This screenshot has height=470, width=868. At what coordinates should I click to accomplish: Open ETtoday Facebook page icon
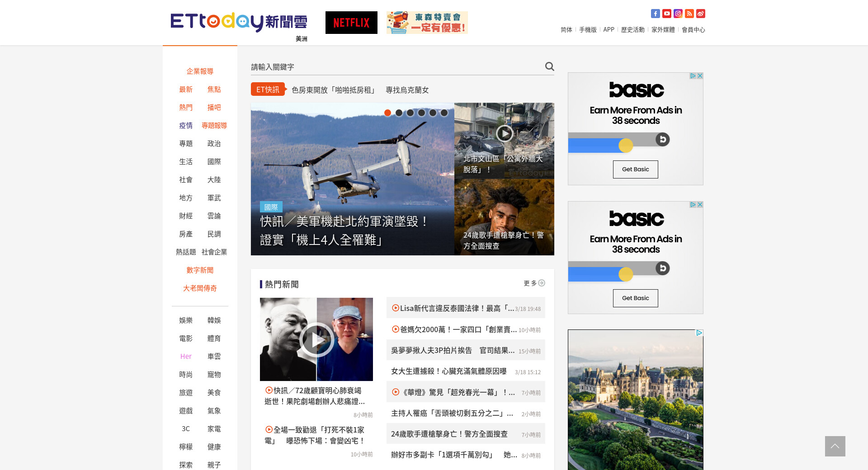(655, 14)
